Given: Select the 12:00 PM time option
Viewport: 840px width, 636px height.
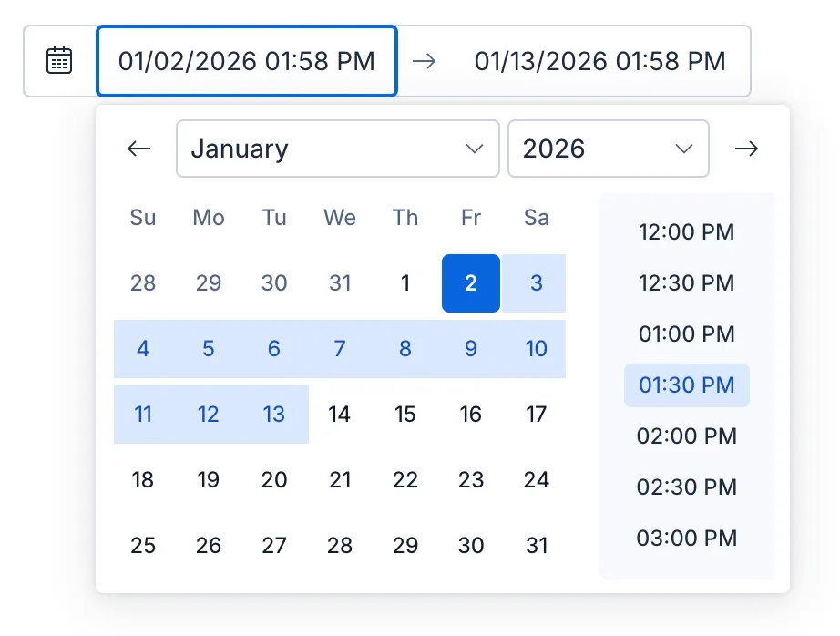Looking at the screenshot, I should [686, 232].
